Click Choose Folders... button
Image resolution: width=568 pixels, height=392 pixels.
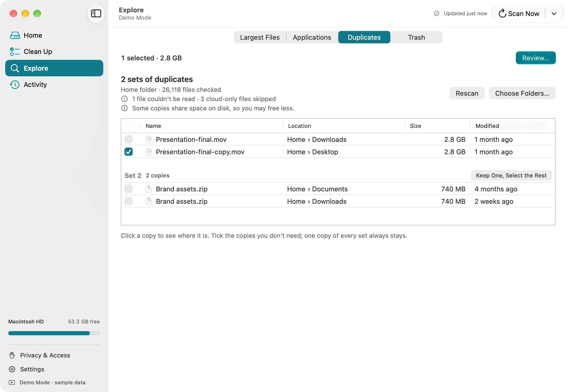522,93
